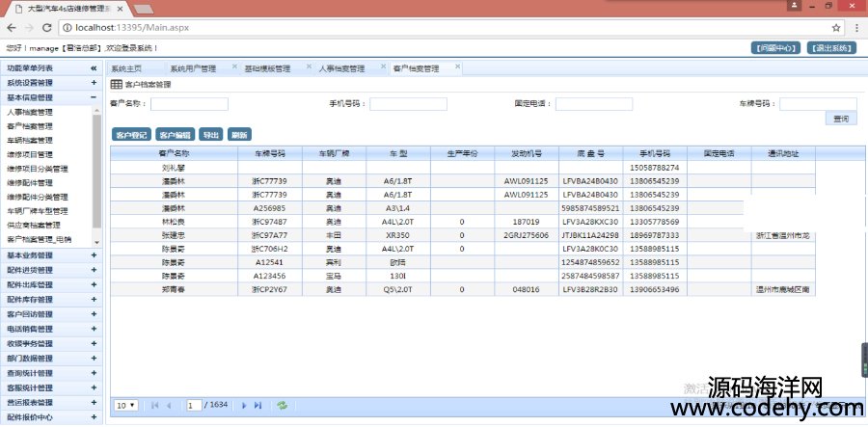Collapse the 功能菜单列表 sidebar panel

94,68
